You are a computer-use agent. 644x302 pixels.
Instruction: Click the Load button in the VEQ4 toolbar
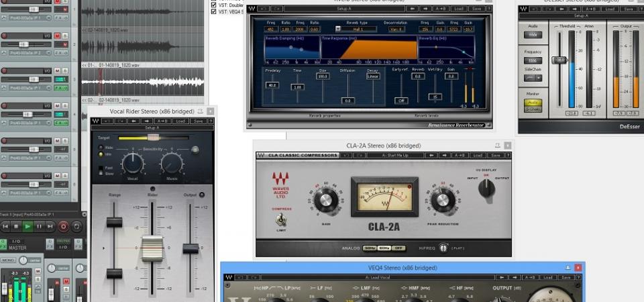pyautogui.click(x=549, y=277)
